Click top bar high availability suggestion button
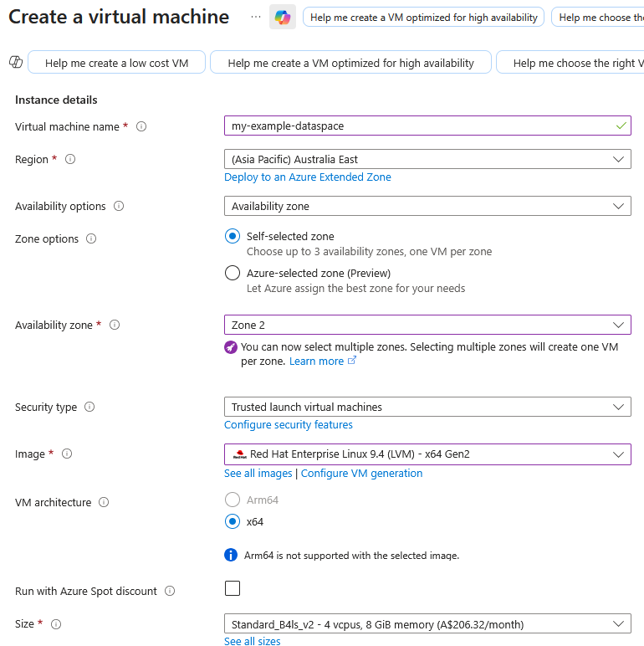 [424, 18]
